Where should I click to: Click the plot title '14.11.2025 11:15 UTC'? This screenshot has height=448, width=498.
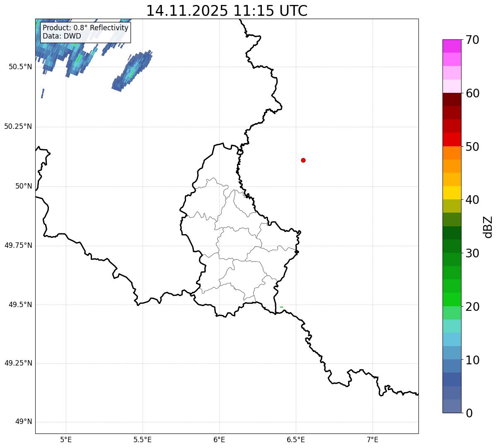tap(227, 11)
